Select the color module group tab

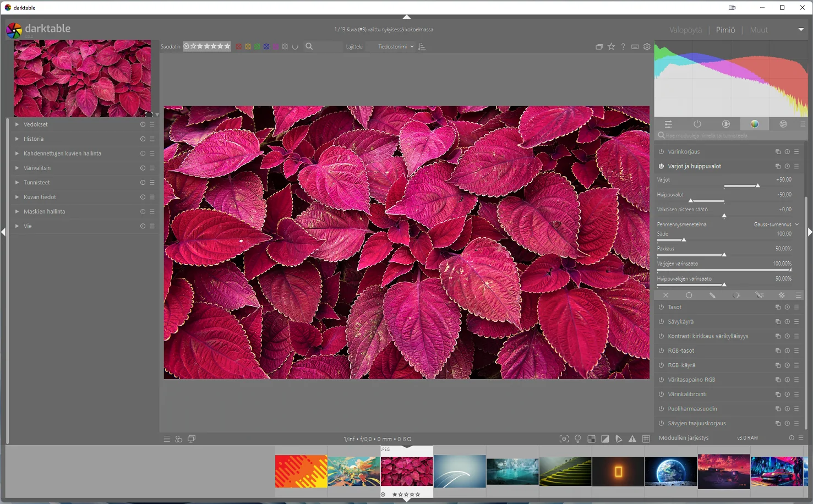point(754,124)
